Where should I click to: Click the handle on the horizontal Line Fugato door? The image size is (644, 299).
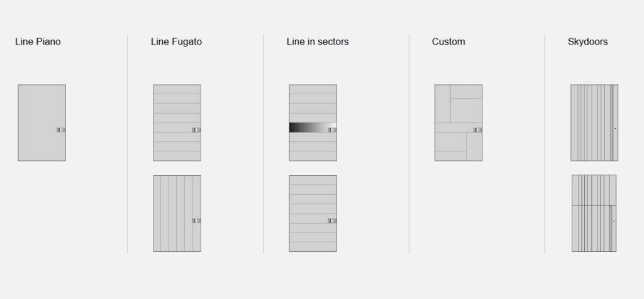(197, 130)
